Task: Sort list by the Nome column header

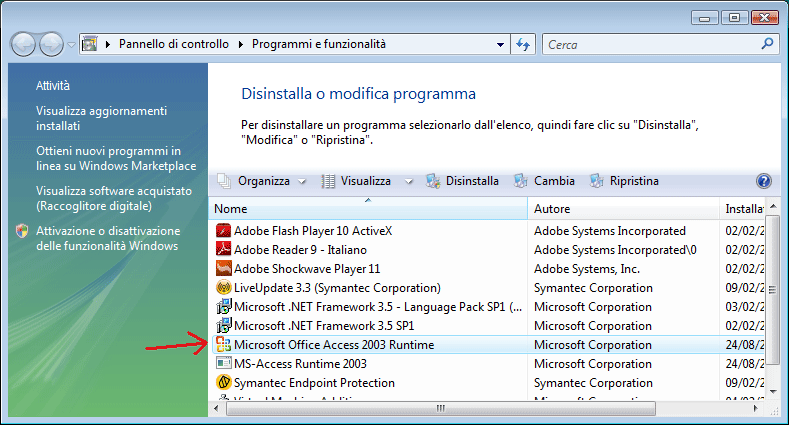Action: 366,209
